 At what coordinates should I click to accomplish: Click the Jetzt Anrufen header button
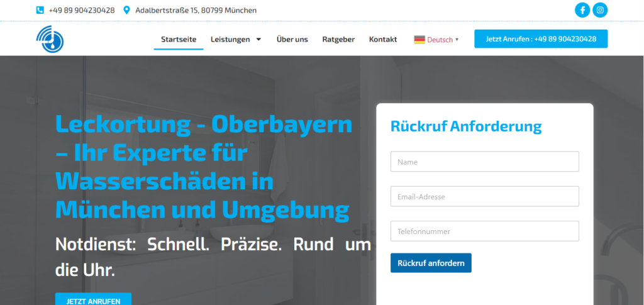pyautogui.click(x=541, y=39)
